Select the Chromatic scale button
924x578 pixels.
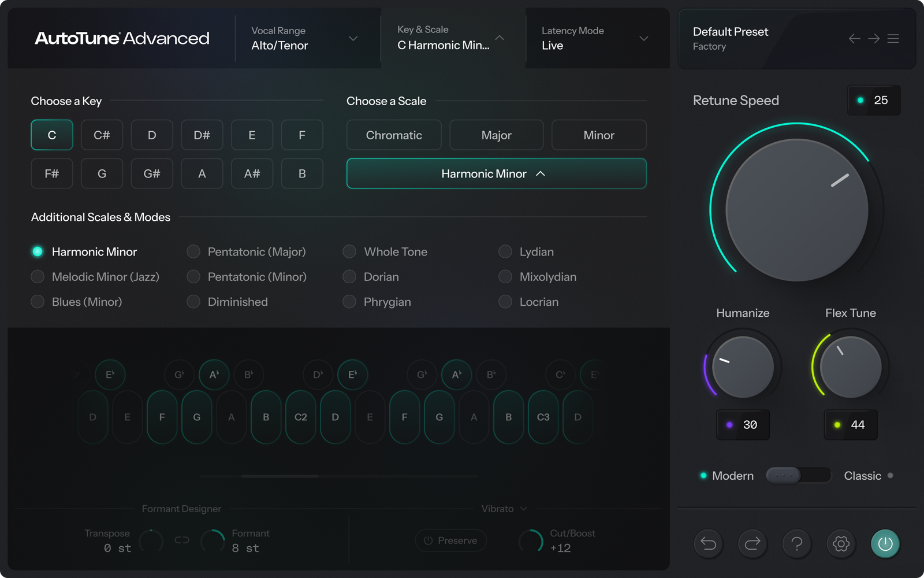(394, 135)
